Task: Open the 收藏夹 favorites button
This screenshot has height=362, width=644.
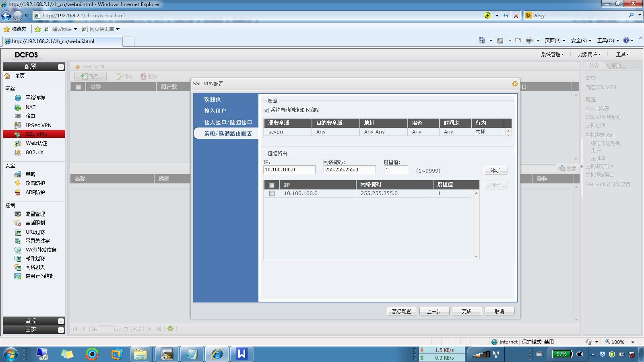Action: [15, 29]
